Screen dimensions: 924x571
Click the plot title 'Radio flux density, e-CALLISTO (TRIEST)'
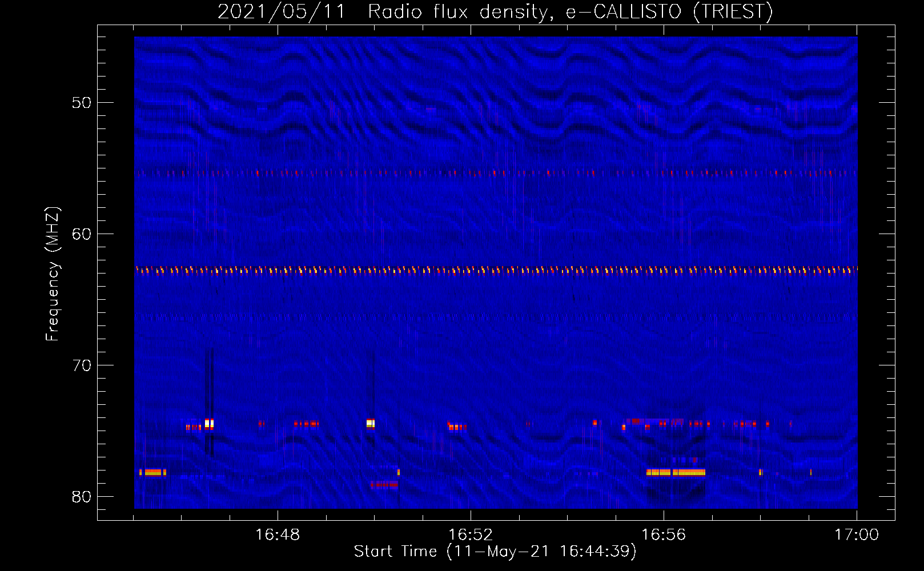pos(570,11)
